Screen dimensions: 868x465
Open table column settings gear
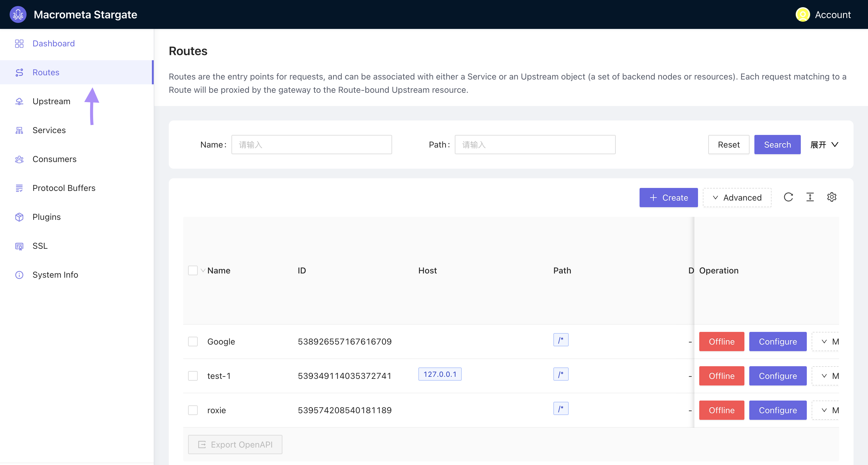click(x=832, y=197)
